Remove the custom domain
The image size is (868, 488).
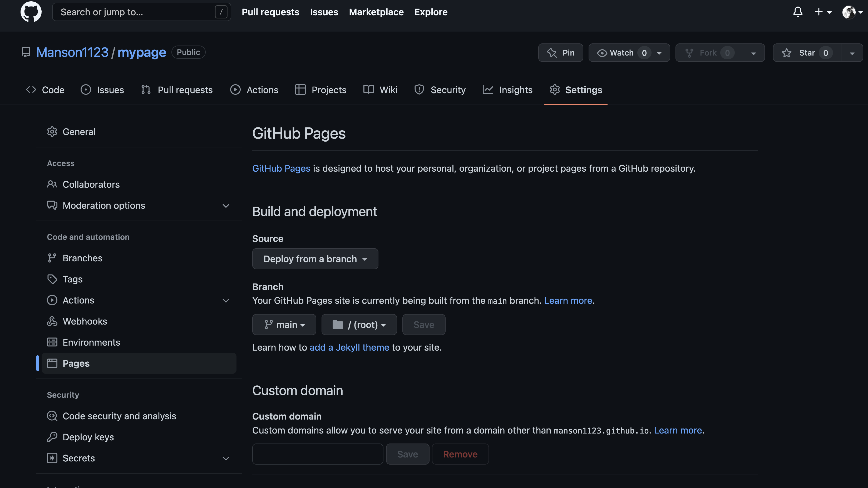point(460,454)
